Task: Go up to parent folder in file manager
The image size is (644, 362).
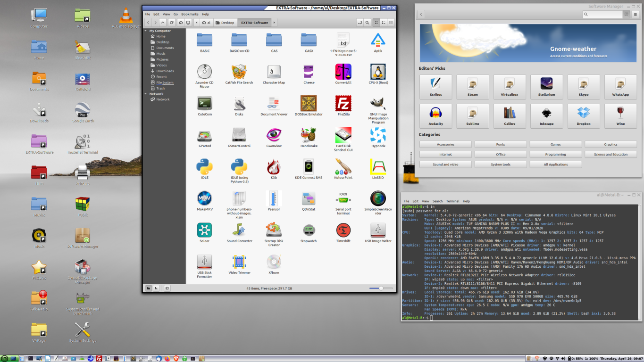Action: click(x=163, y=22)
